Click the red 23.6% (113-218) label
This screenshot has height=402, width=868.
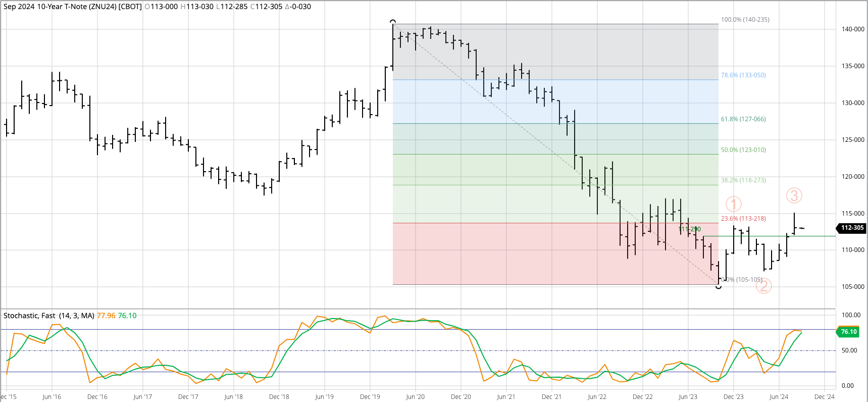pos(743,219)
